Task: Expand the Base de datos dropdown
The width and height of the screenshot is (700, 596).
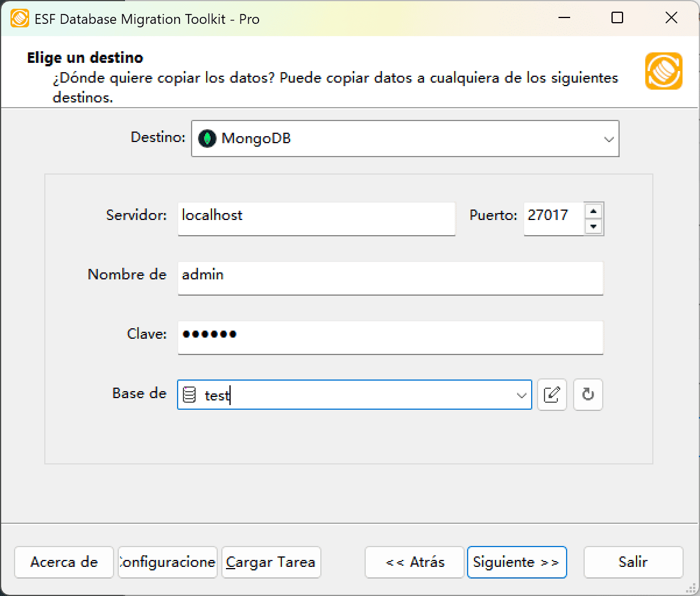Action: tap(521, 395)
